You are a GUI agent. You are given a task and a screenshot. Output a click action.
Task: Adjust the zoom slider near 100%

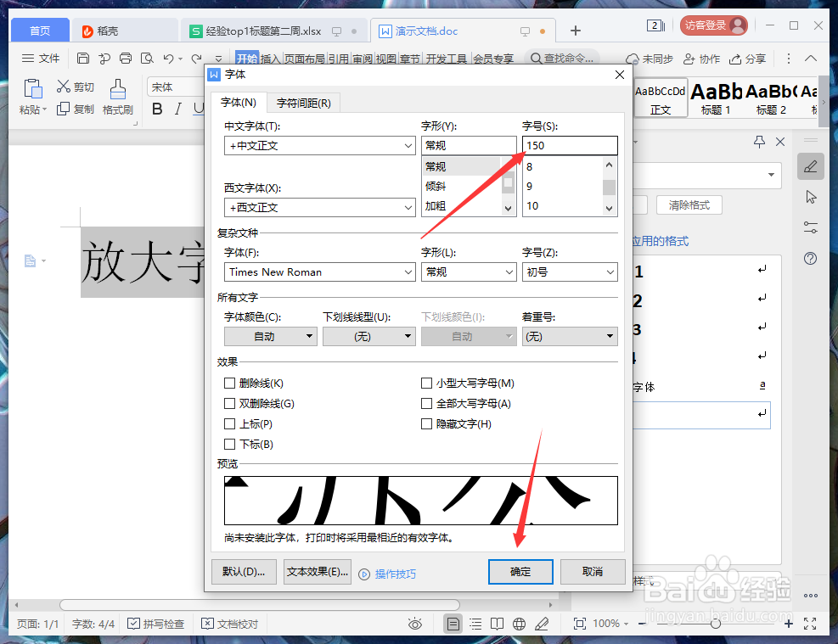pyautogui.click(x=716, y=624)
